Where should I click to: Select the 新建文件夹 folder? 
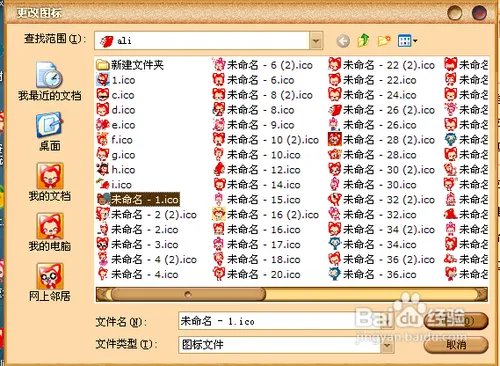click(x=130, y=65)
